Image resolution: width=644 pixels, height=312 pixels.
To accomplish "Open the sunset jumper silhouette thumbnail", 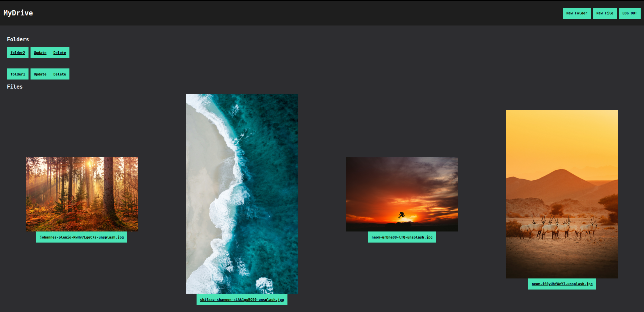I will (402, 194).
